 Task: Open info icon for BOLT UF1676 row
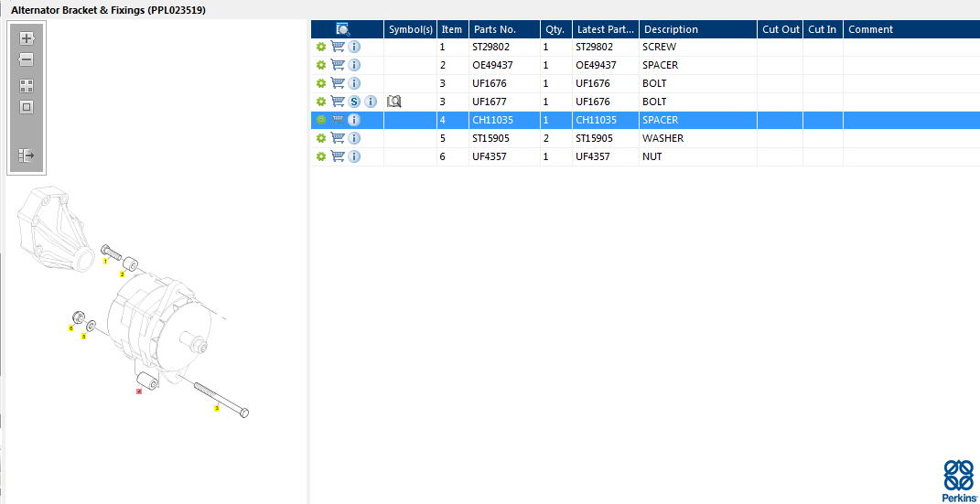pyautogui.click(x=354, y=83)
